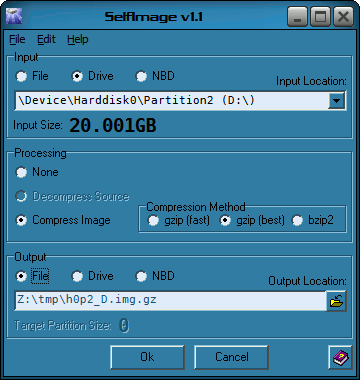Image resolution: width=360 pixels, height=380 pixels.
Task: Set output to NBD radio button
Action: 155,276
